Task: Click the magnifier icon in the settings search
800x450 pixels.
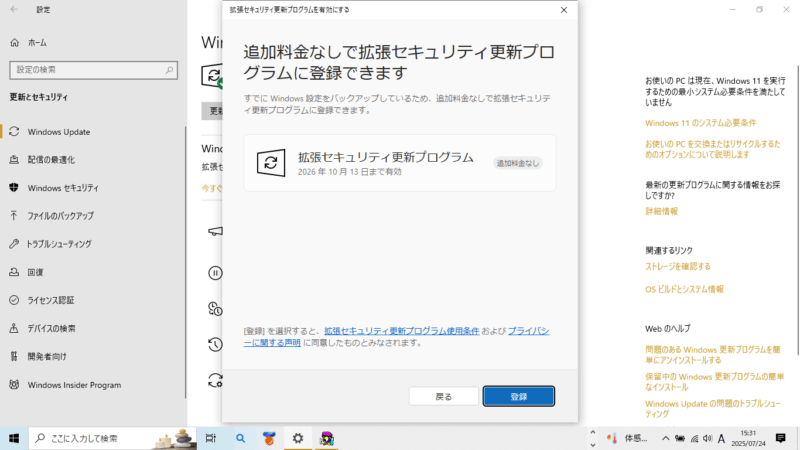Action: [169, 70]
